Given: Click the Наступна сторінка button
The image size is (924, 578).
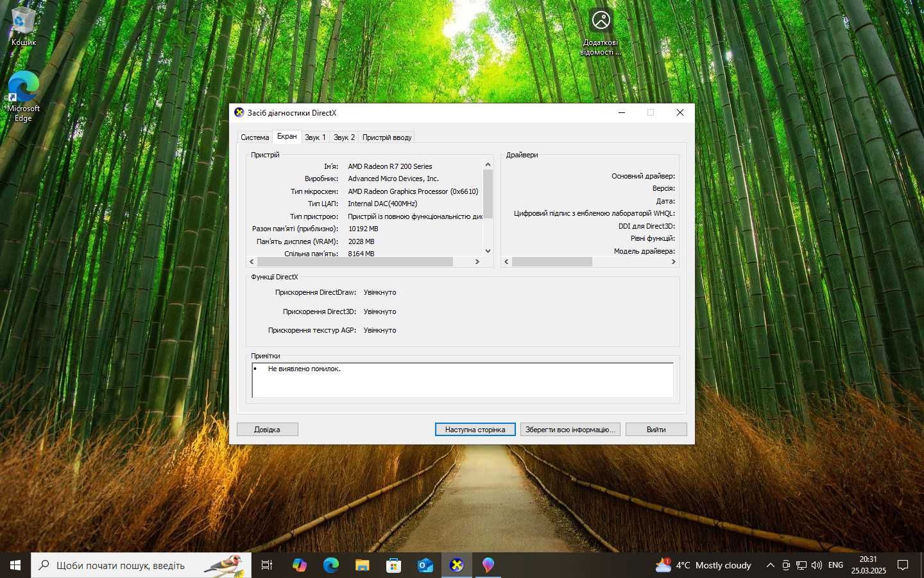Looking at the screenshot, I should [475, 429].
